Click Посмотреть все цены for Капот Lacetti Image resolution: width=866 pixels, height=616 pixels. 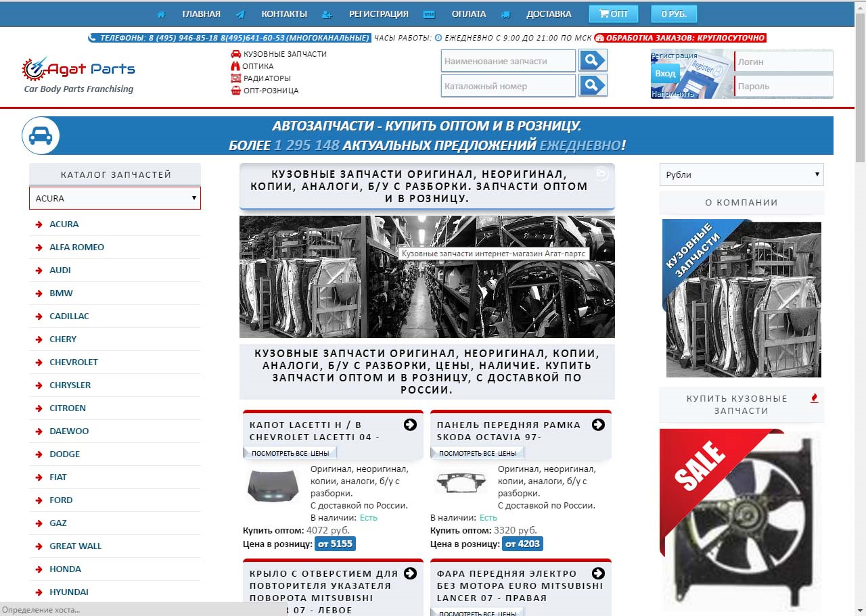click(x=290, y=453)
